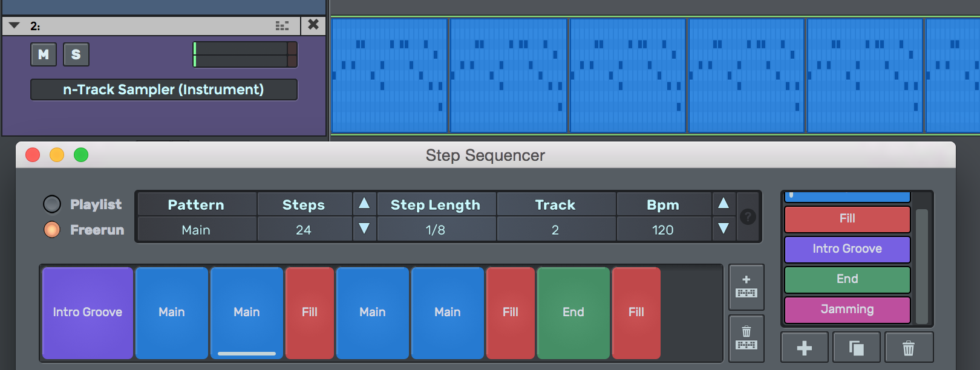Choose the Intro Groove pattern in list
Screen dimensions: 980x370
(848, 249)
